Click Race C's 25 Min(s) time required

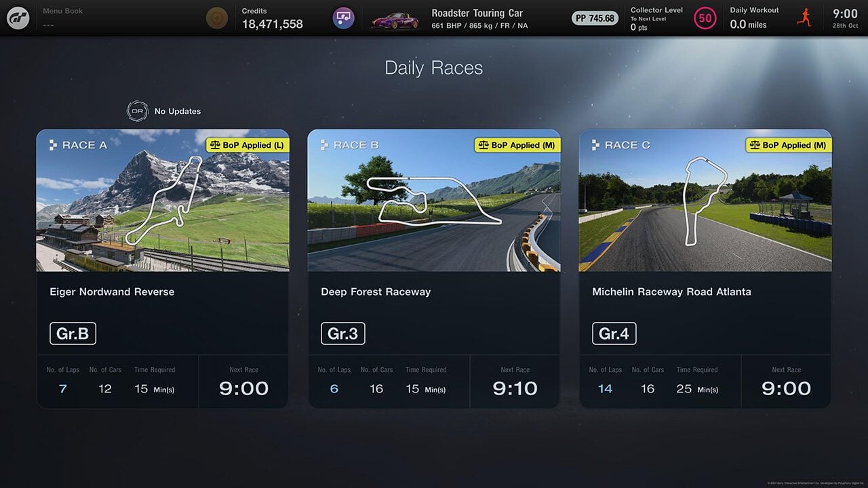(x=697, y=389)
